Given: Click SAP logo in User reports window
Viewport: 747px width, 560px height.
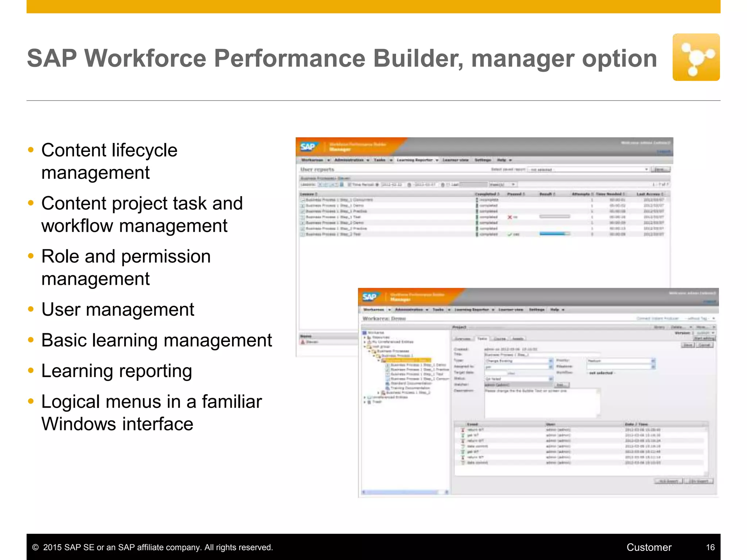Looking at the screenshot, I should point(308,147).
